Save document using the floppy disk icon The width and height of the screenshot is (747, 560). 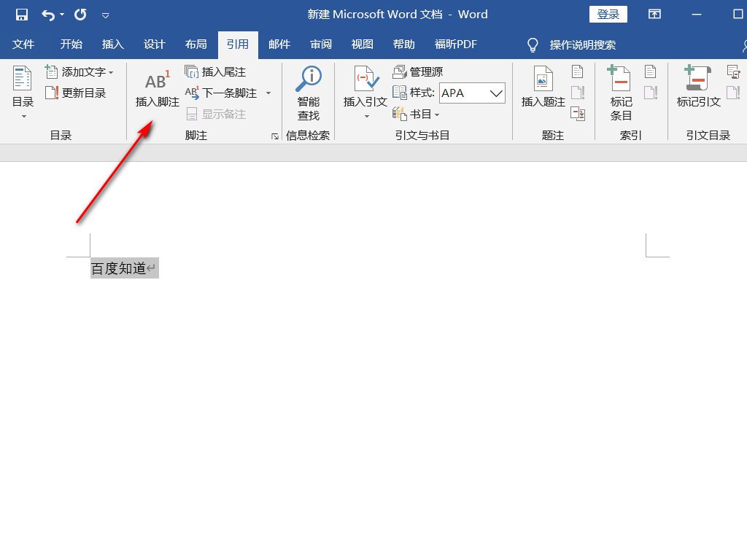pyautogui.click(x=22, y=15)
